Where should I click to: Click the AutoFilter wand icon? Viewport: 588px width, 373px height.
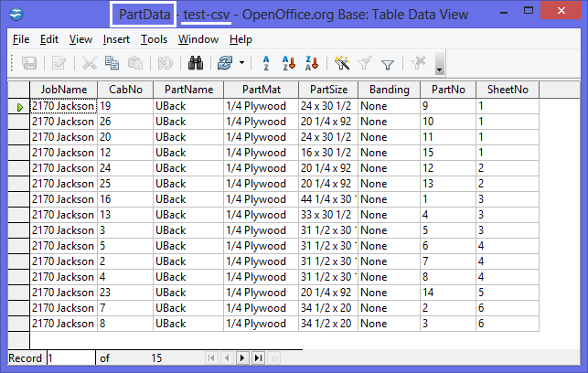(x=342, y=63)
